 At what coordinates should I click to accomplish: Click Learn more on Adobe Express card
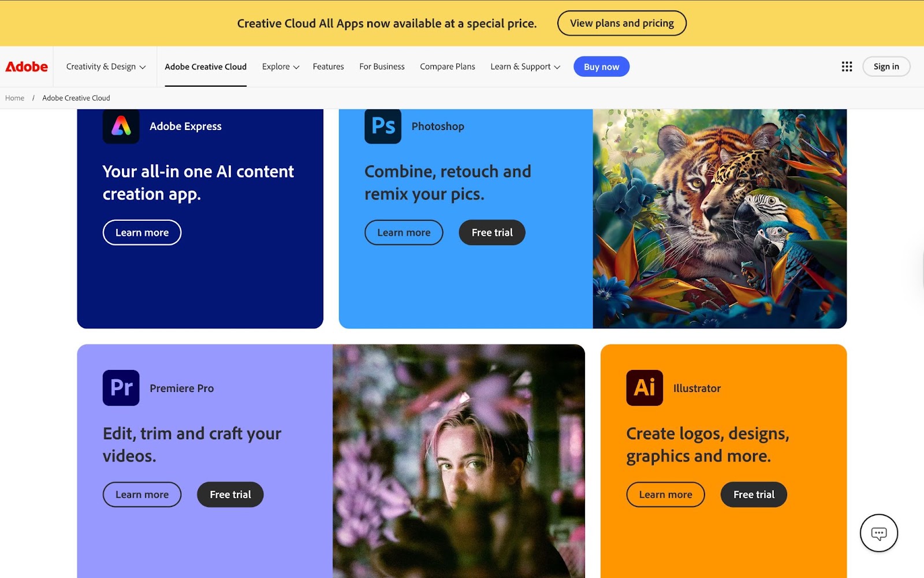pos(142,232)
